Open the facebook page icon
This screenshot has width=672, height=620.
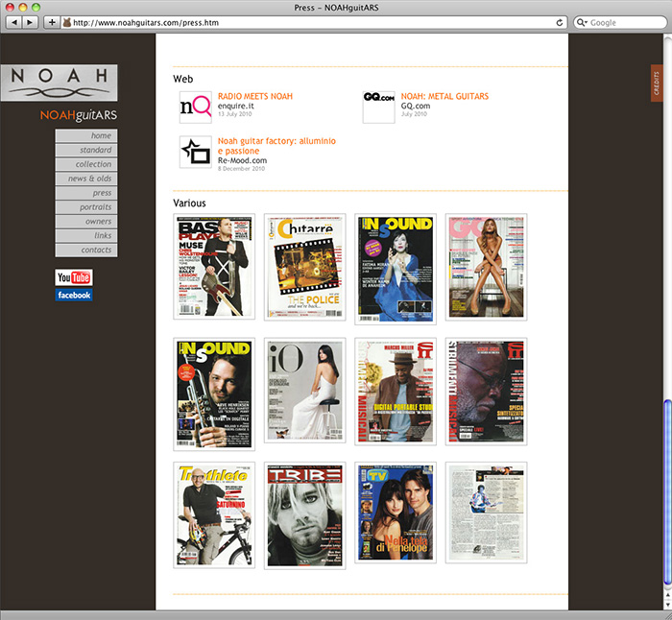click(74, 295)
